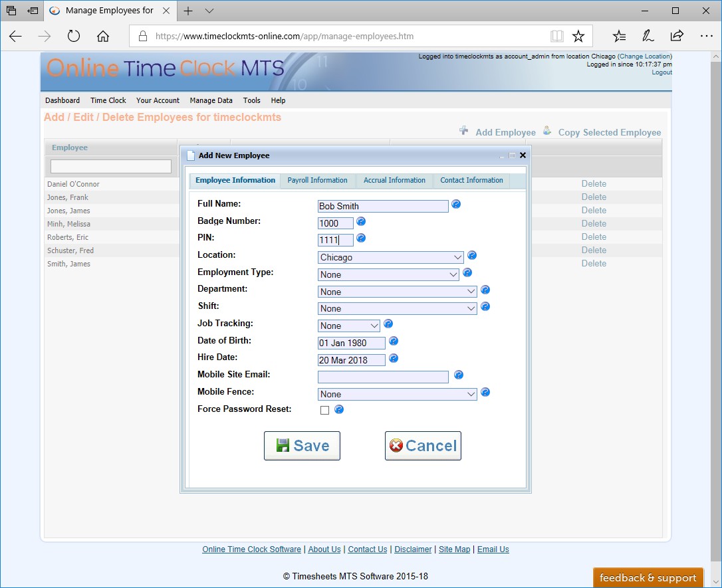Click the Full Name input field

[x=383, y=206]
